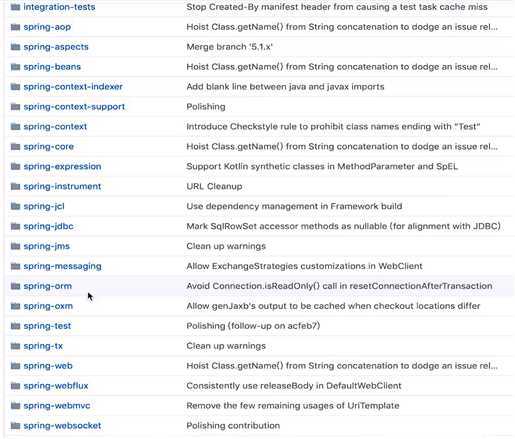Image resolution: width=515 pixels, height=439 pixels.
Task: Click the folder icon beside the spring-web row
Action: (15, 366)
